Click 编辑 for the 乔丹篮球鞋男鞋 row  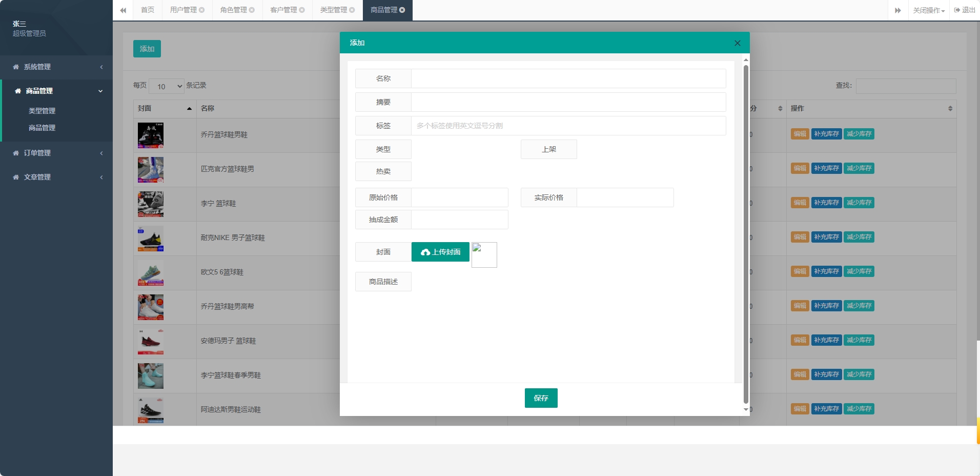click(800, 134)
